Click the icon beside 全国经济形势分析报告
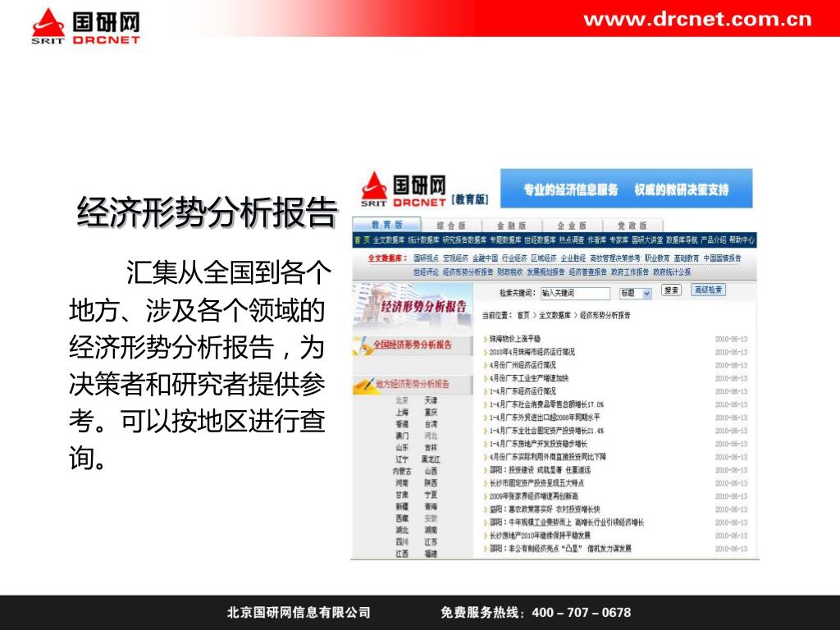840x630 pixels. (363, 345)
